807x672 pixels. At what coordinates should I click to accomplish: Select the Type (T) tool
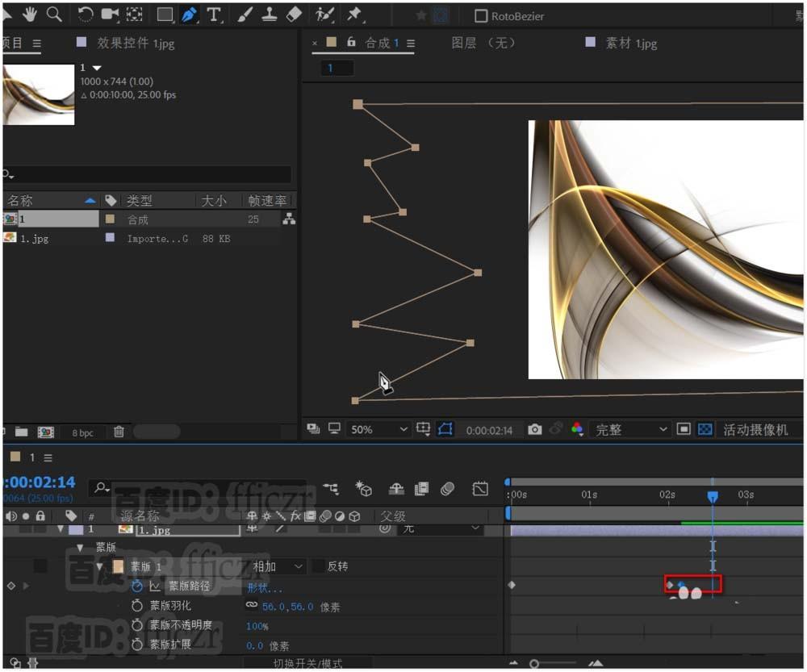[x=214, y=15]
